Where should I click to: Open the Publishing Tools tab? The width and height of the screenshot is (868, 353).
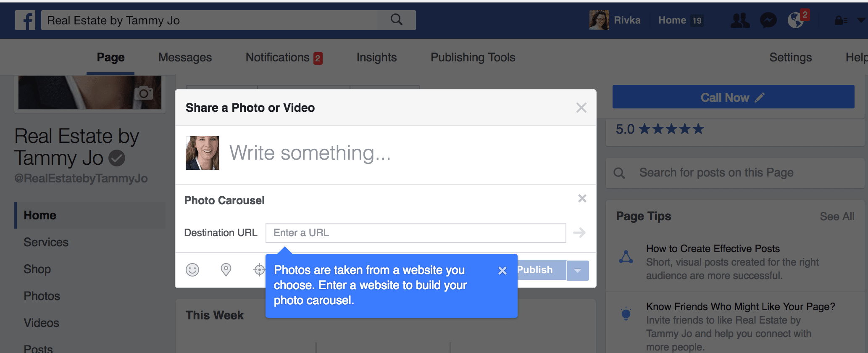tap(473, 58)
